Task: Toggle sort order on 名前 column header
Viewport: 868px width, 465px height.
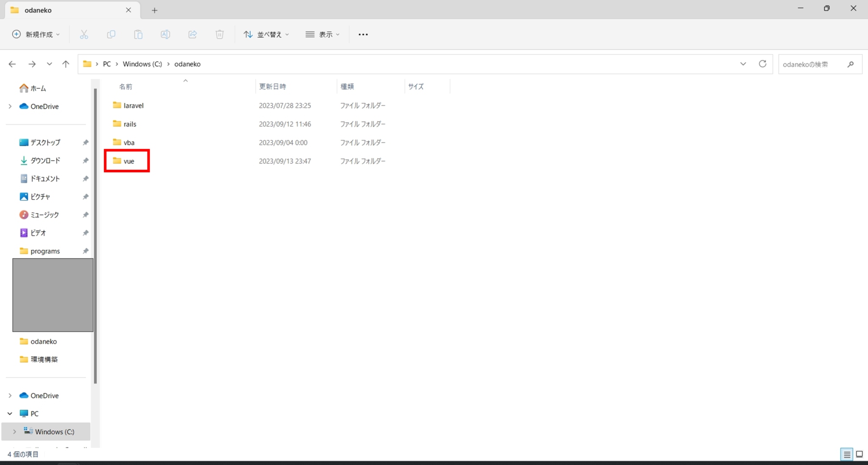Action: pos(125,86)
